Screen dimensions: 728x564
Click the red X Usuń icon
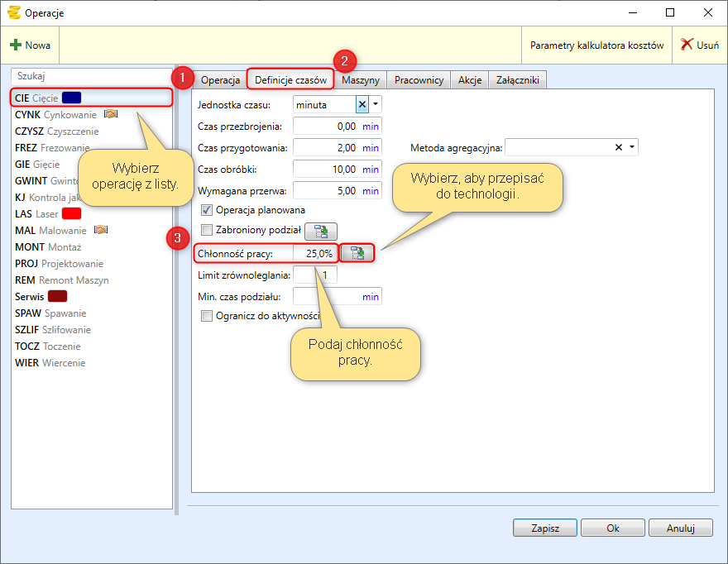[x=687, y=45]
